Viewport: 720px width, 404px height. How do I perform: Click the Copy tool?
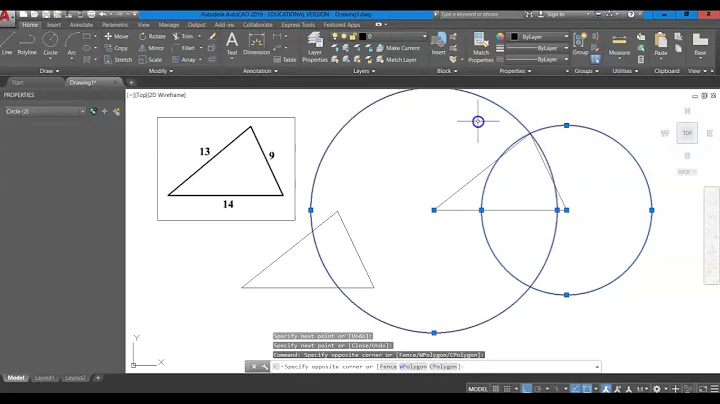coord(116,48)
